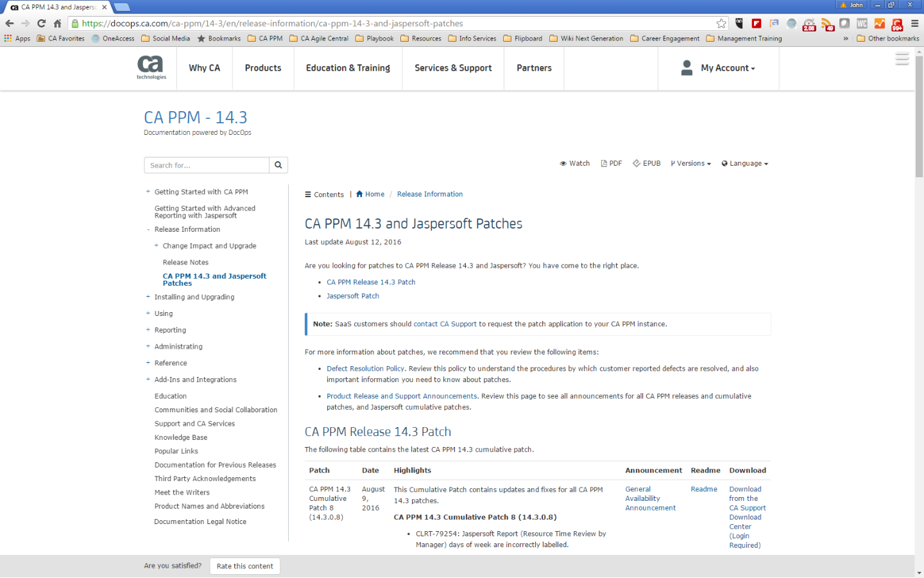The height and width of the screenshot is (578, 924).
Task: Open the stopwatch page-speed extension showing 2.08
Action: click(x=809, y=24)
